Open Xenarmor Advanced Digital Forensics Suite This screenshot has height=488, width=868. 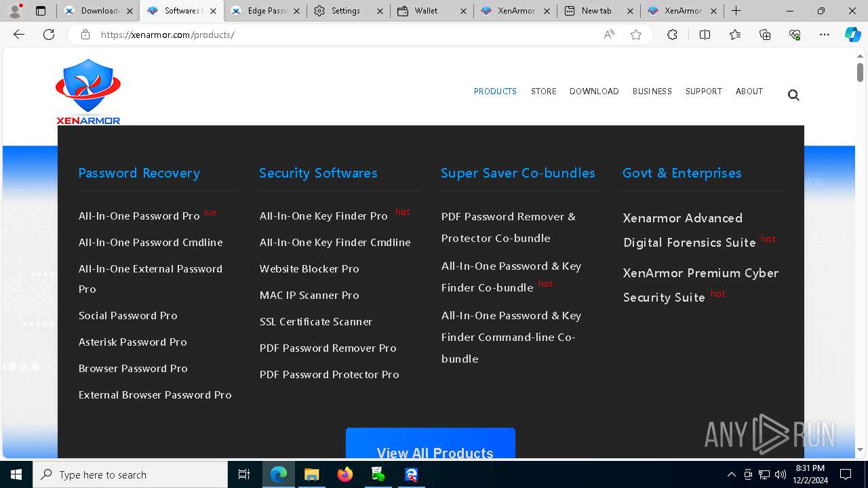[x=689, y=230]
